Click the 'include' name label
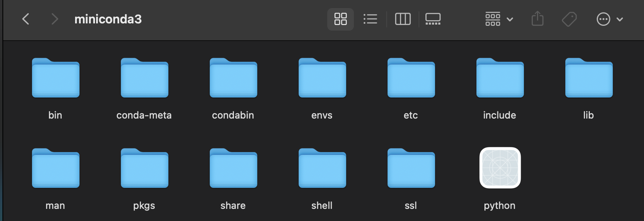This screenshot has height=221, width=644. point(500,115)
